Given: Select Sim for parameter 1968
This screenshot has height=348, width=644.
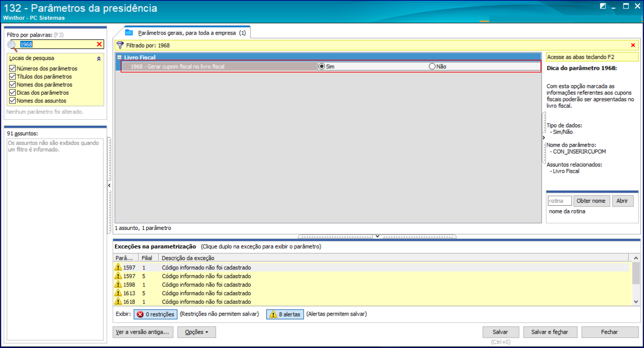Looking at the screenshot, I should click(x=322, y=66).
